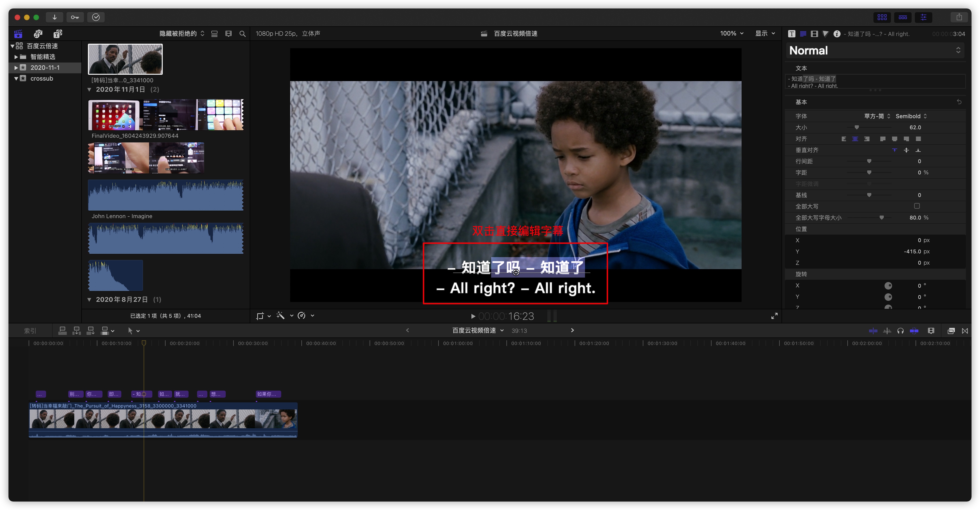The image size is (980, 510).
Task: Open the Info inspector icon
Action: click(837, 34)
